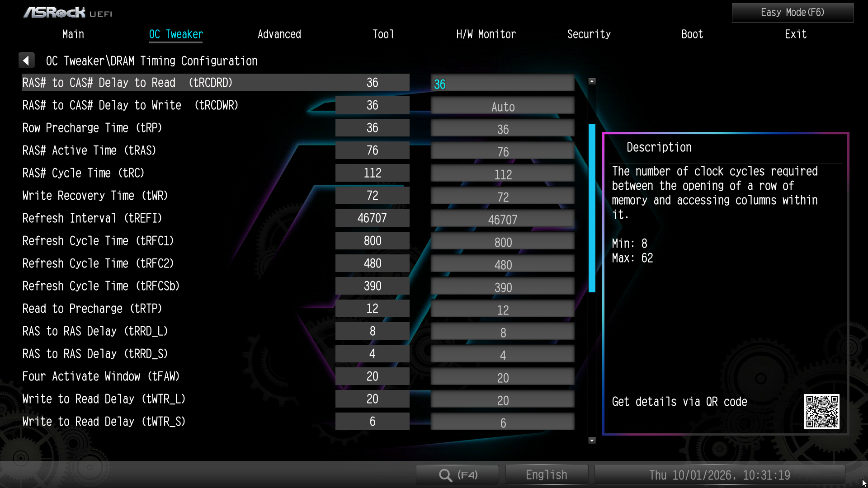Select the tRCDWR setting field showing Auto
The image size is (868, 488).
pyautogui.click(x=502, y=106)
